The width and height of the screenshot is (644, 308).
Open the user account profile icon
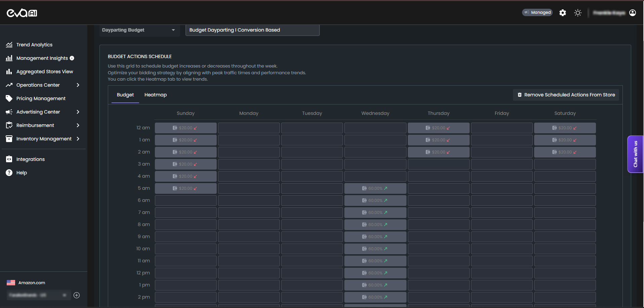click(632, 13)
